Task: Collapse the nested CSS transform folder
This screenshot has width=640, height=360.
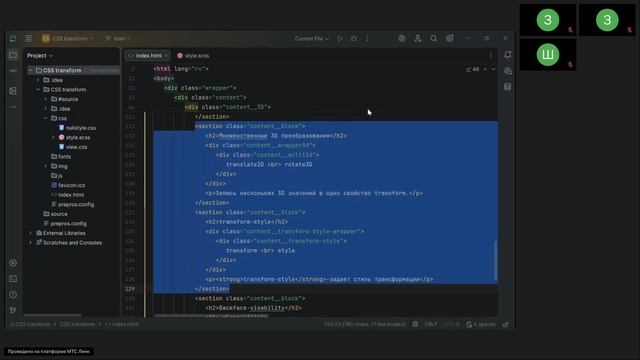Action: (38, 89)
